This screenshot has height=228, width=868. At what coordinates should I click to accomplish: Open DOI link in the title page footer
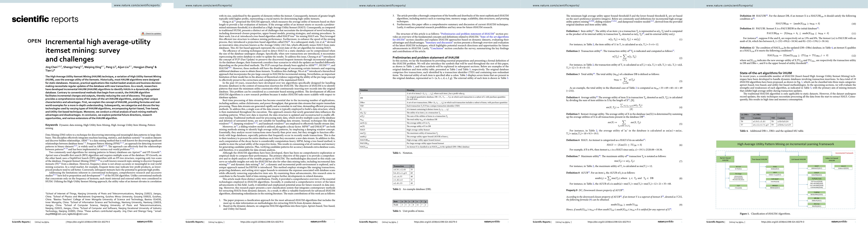(88, 222)
